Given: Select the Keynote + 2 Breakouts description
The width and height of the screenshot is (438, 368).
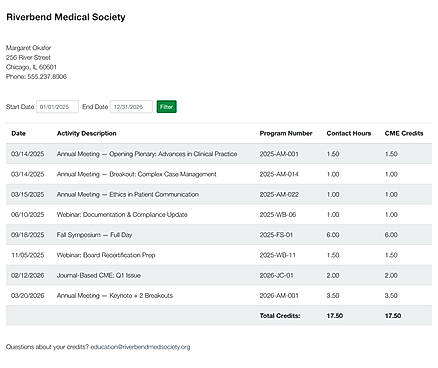Looking at the screenshot, I should pyautogui.click(x=115, y=296).
